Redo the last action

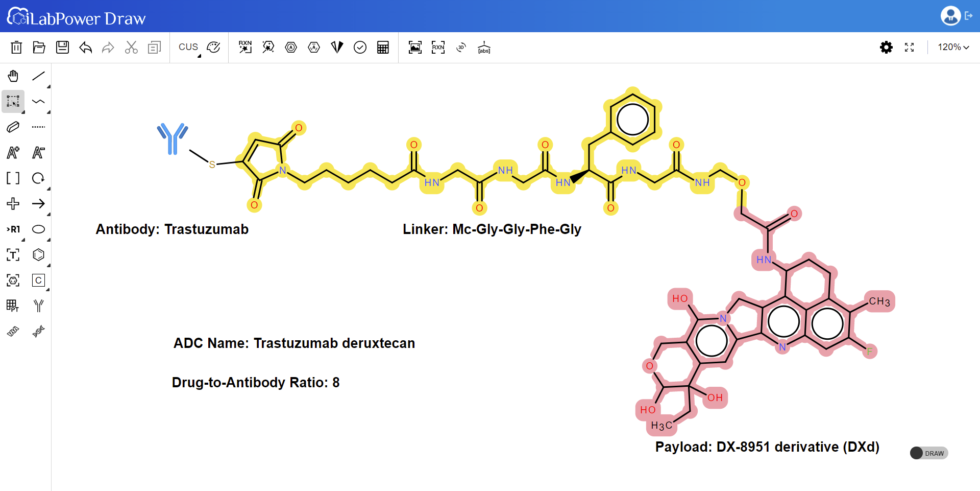108,48
